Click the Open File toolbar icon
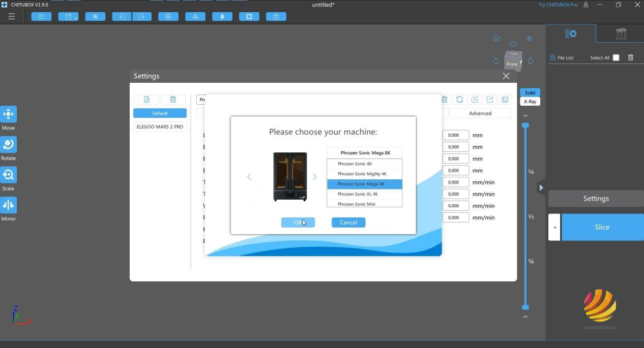Image resolution: width=644 pixels, height=348 pixels. click(41, 16)
